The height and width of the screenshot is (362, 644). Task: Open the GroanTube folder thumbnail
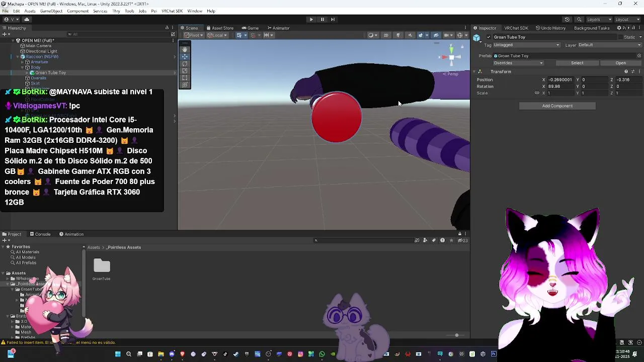tap(102, 266)
